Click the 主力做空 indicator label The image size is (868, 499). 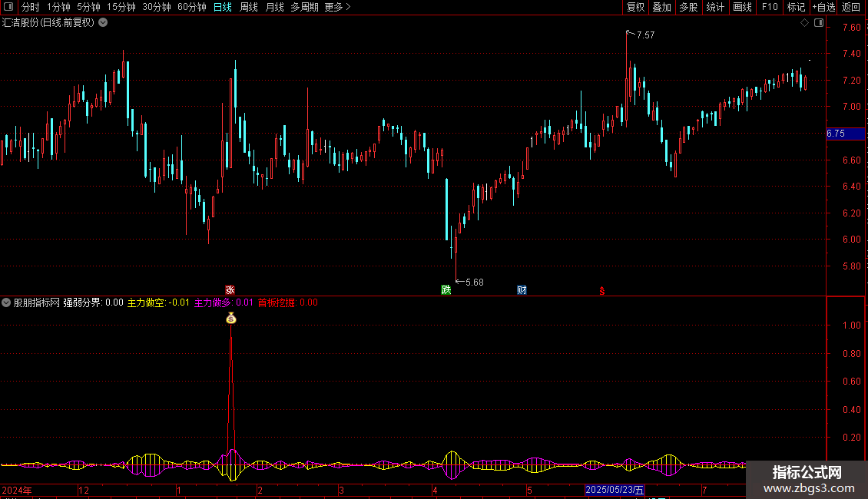click(158, 302)
